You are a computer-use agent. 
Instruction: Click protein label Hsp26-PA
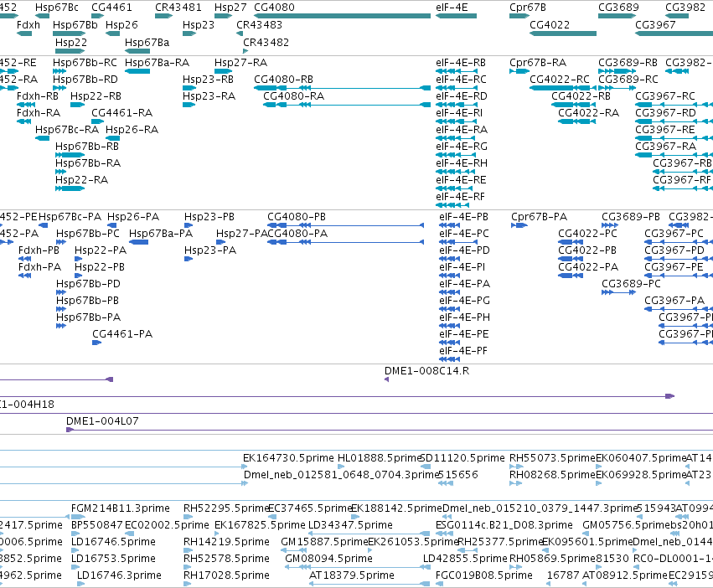coord(133,217)
